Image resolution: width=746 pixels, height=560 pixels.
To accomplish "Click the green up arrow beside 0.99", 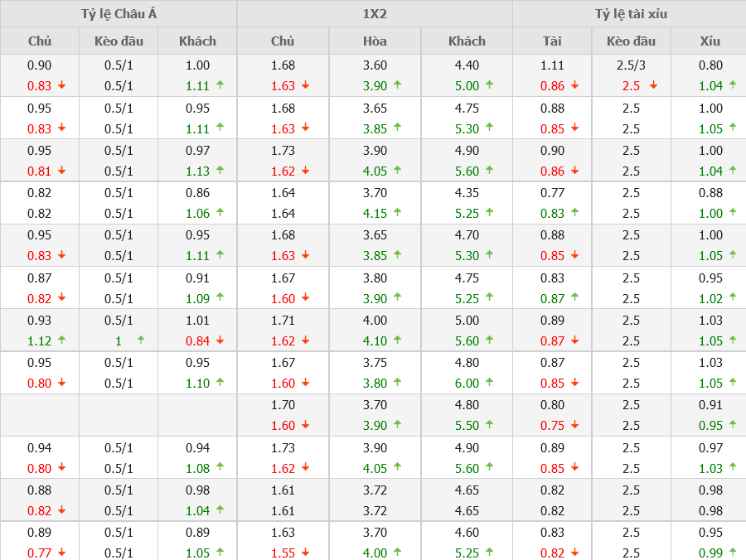I will (x=731, y=552).
